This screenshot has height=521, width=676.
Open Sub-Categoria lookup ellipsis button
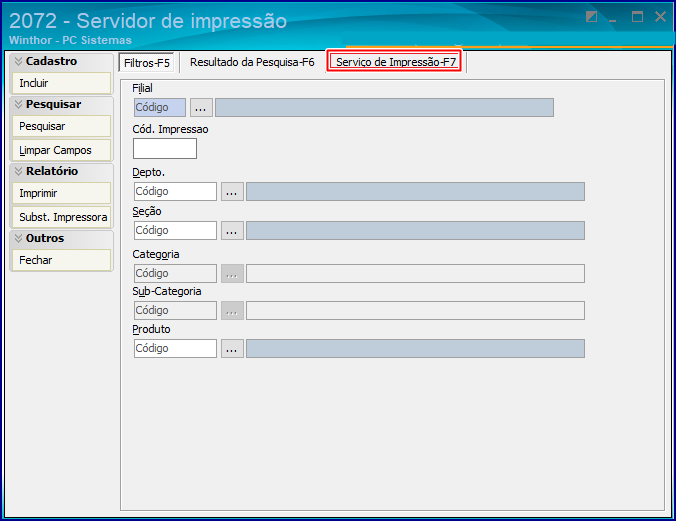(x=232, y=311)
